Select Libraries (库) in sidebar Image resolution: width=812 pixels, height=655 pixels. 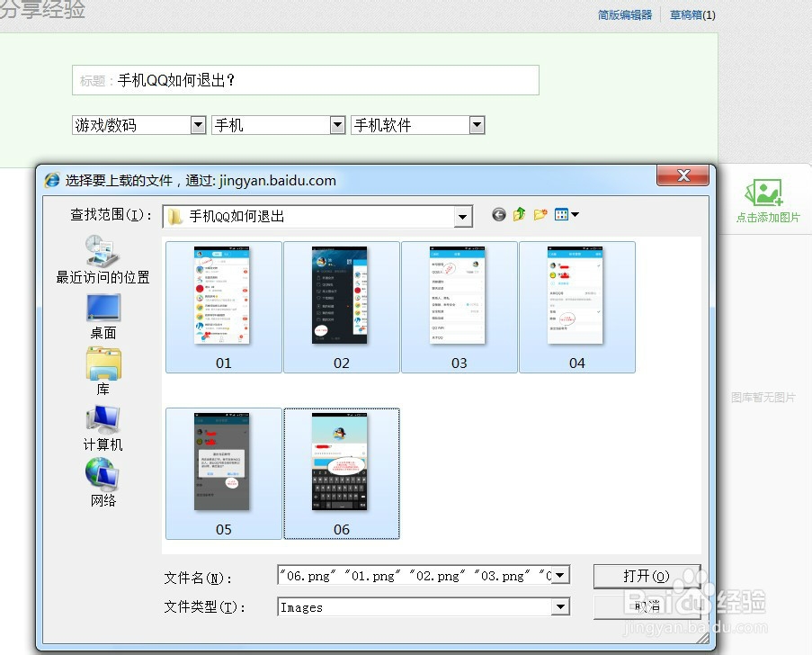[x=103, y=372]
